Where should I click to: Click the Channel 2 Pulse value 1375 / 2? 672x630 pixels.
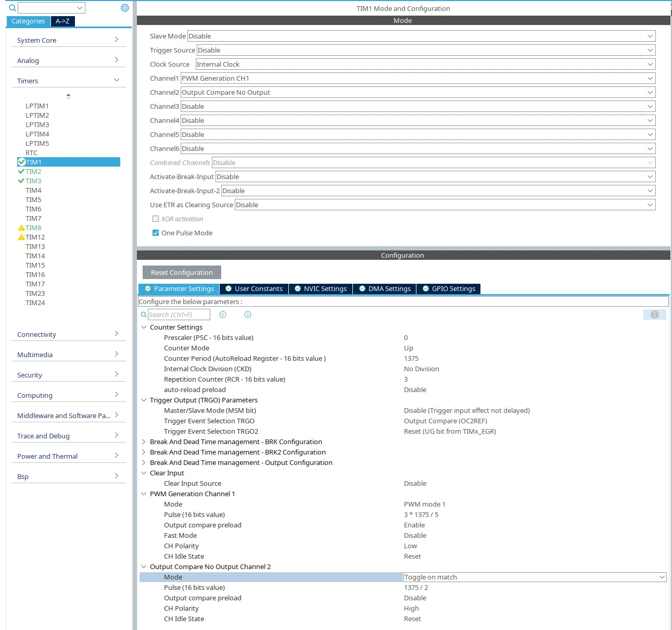coord(416,587)
